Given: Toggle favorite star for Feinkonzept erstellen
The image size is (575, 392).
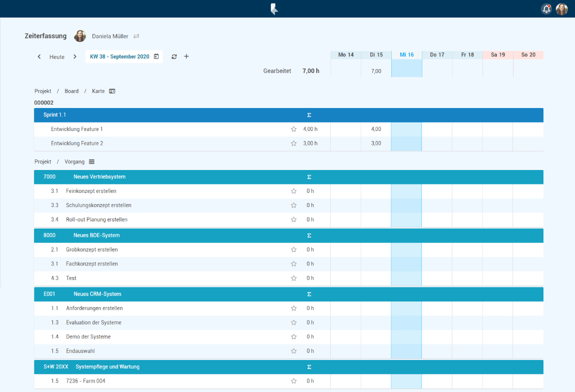Looking at the screenshot, I should coord(294,191).
